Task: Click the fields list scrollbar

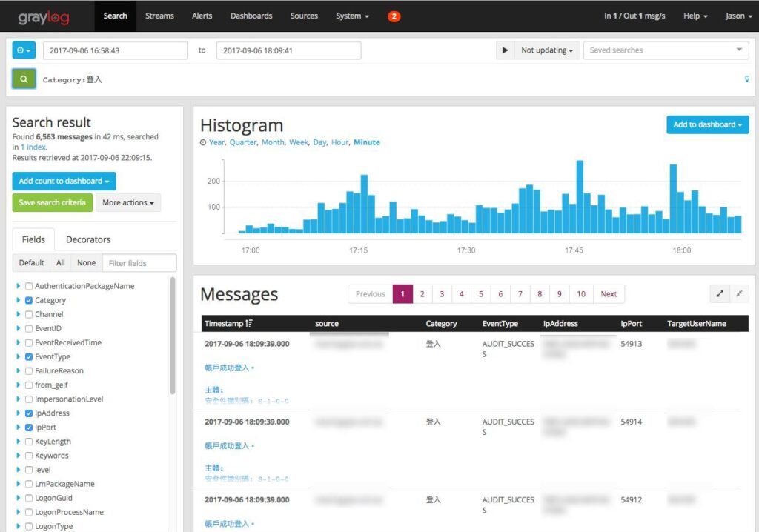Action: pos(172,335)
